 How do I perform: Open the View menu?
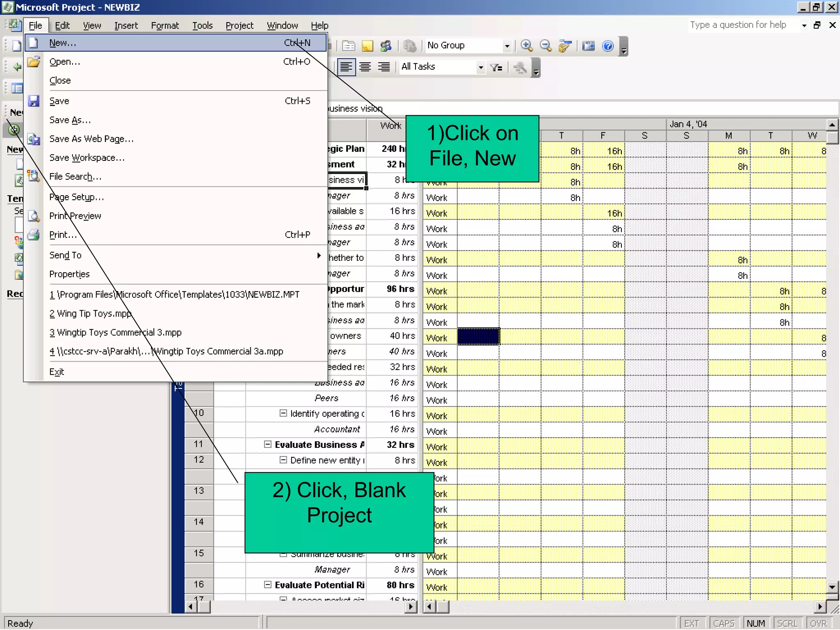tap(92, 25)
